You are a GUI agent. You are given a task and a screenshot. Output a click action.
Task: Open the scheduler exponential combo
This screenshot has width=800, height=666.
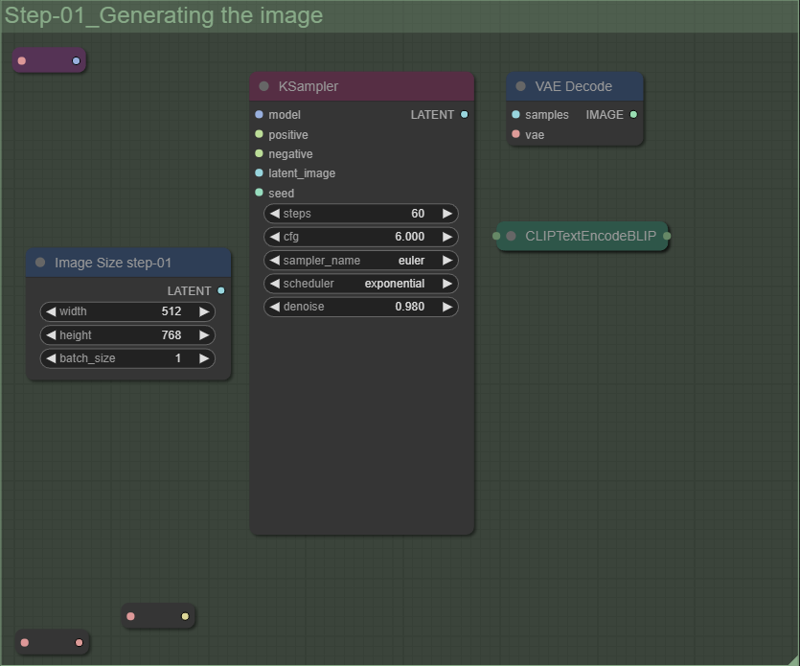[x=361, y=283]
